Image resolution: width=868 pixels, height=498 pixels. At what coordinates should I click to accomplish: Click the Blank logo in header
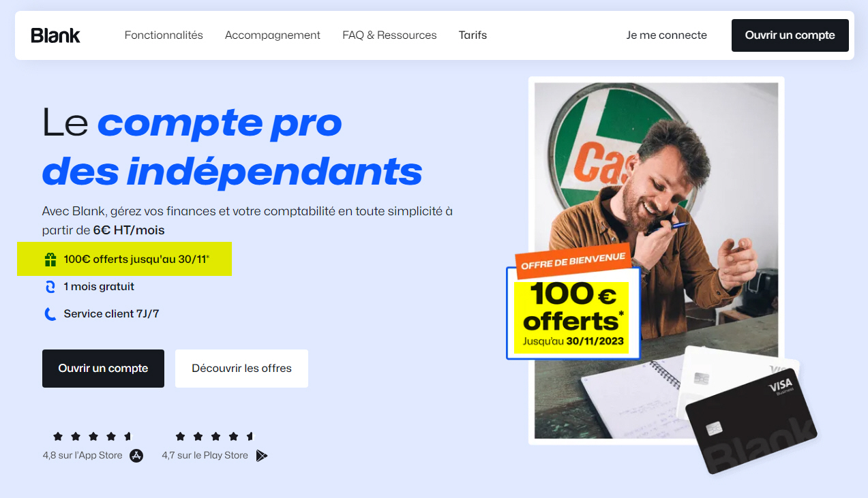coord(56,35)
